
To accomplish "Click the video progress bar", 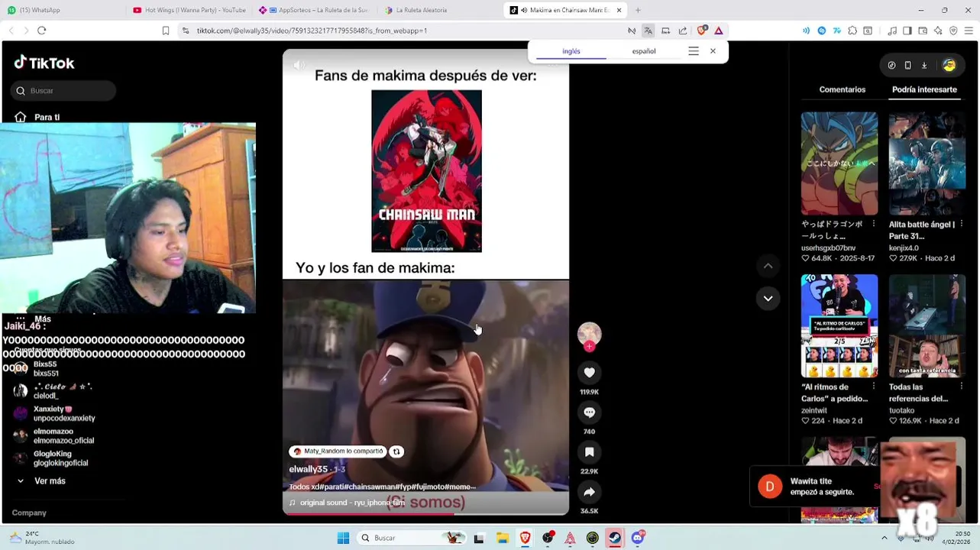I will 425,514.
